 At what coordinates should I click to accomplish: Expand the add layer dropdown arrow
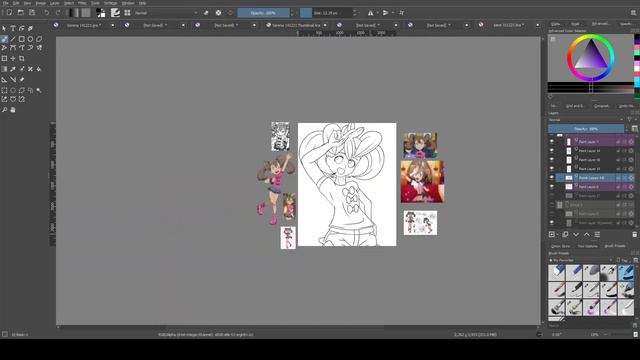[x=558, y=235]
